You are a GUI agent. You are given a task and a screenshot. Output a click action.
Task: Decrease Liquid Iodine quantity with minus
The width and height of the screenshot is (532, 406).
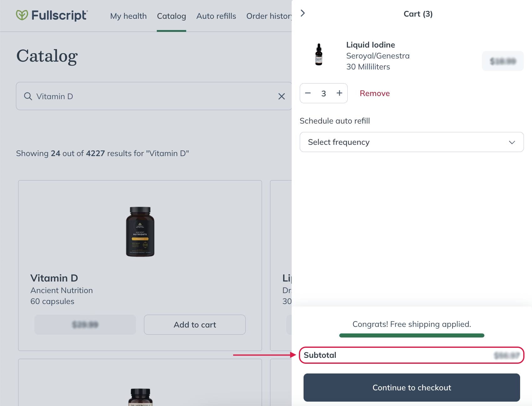pyautogui.click(x=308, y=93)
